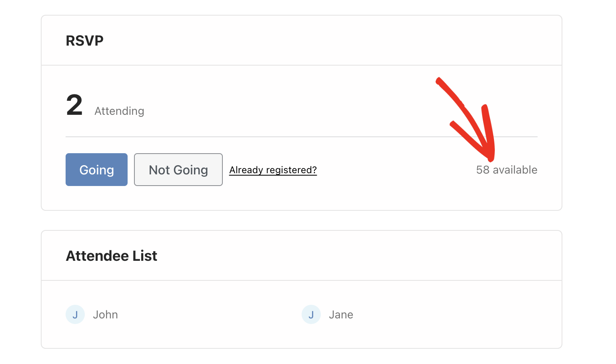This screenshot has height=364, width=616.
Task: Click the word Going inside Not Going
Action: 191,170
